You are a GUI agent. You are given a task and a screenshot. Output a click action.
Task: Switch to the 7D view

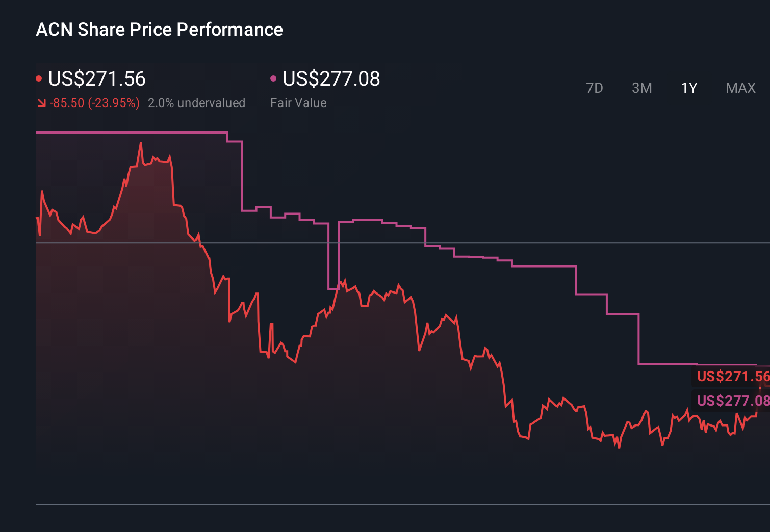click(x=595, y=88)
